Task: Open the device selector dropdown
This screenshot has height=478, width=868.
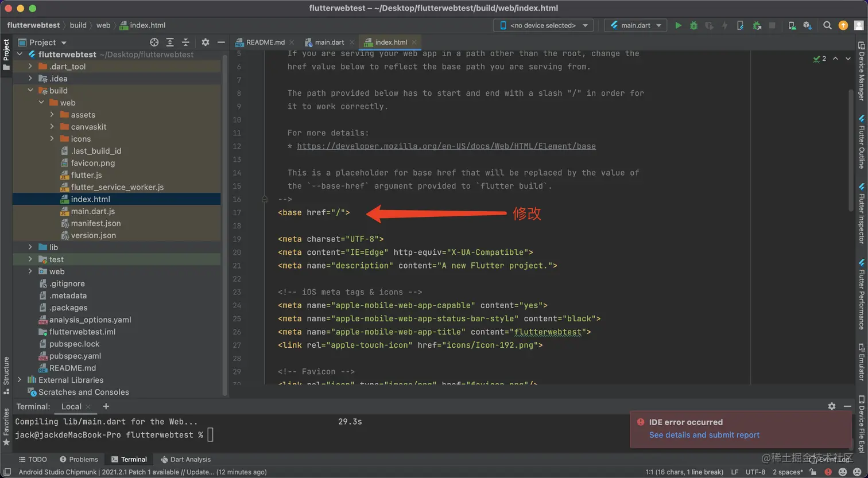Action: click(x=543, y=25)
